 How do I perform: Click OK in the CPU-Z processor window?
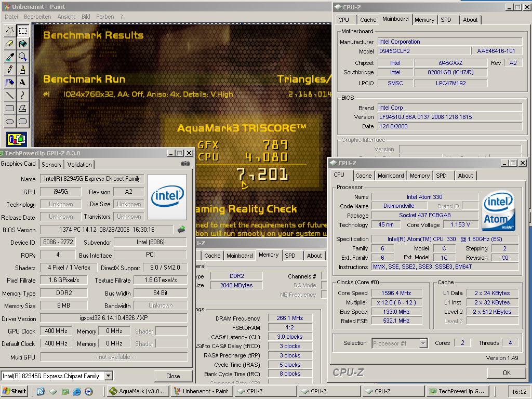(x=507, y=373)
